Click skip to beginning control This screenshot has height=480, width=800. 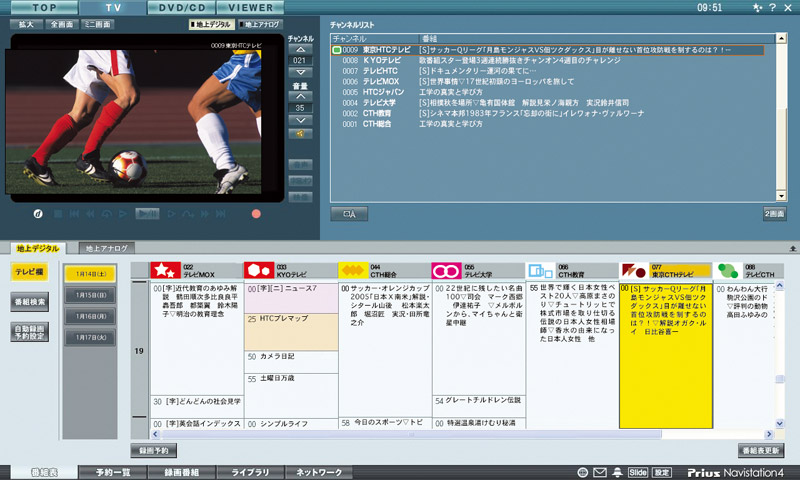click(74, 214)
